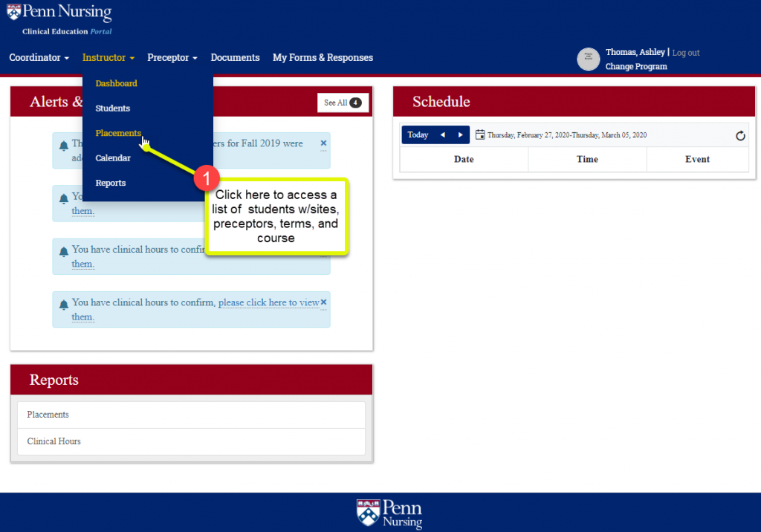Dismiss the first alert with X

tap(323, 143)
